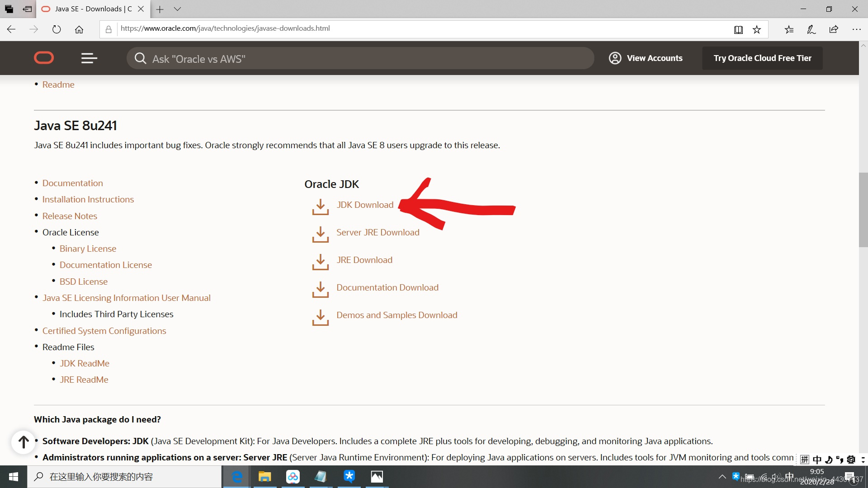Screen dimensions: 868x488
Task: Open File Explorer from the taskbar
Action: 264,477
